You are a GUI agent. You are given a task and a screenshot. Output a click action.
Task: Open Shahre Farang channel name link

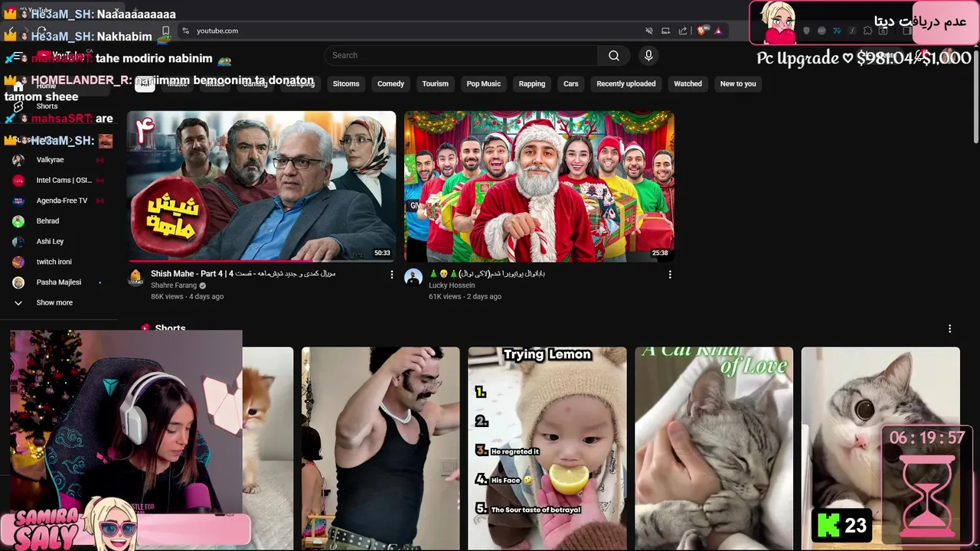[174, 285]
